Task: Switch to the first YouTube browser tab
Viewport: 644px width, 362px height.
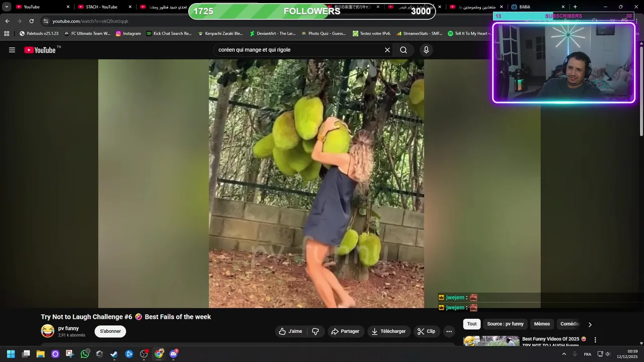Action: tap(42, 7)
